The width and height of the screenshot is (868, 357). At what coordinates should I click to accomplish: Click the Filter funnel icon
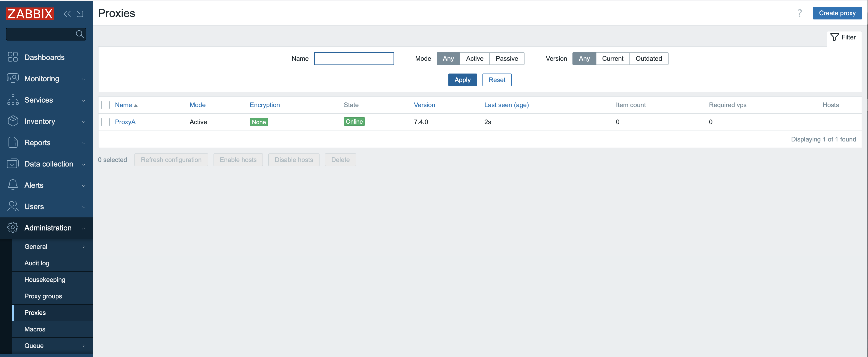[x=834, y=37]
